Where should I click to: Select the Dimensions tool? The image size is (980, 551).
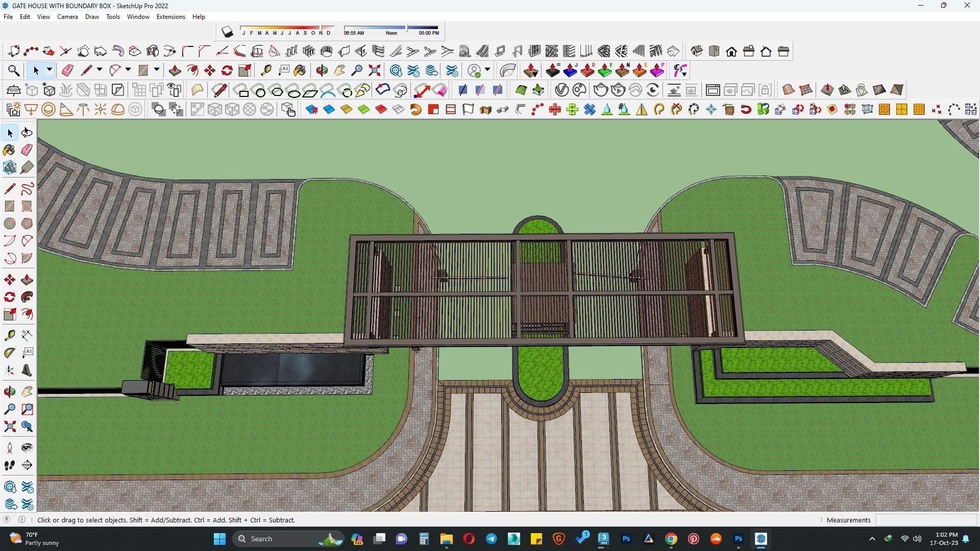[x=27, y=335]
